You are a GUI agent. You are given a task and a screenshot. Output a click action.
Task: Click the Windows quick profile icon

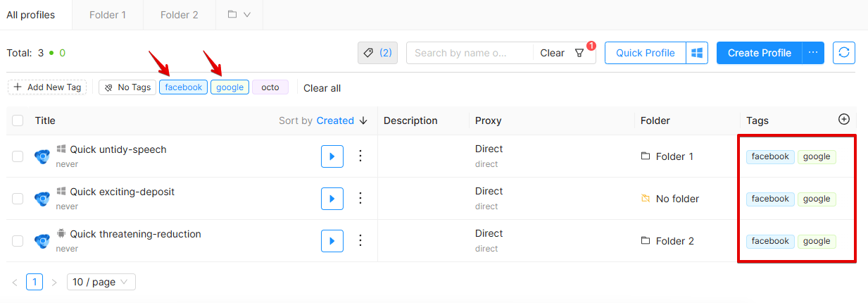(697, 53)
